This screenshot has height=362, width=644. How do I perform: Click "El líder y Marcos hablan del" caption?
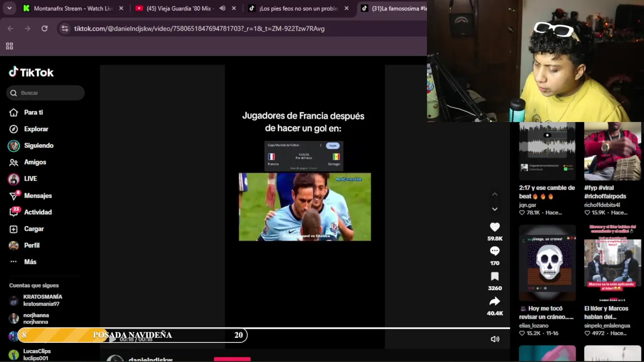pos(606,312)
